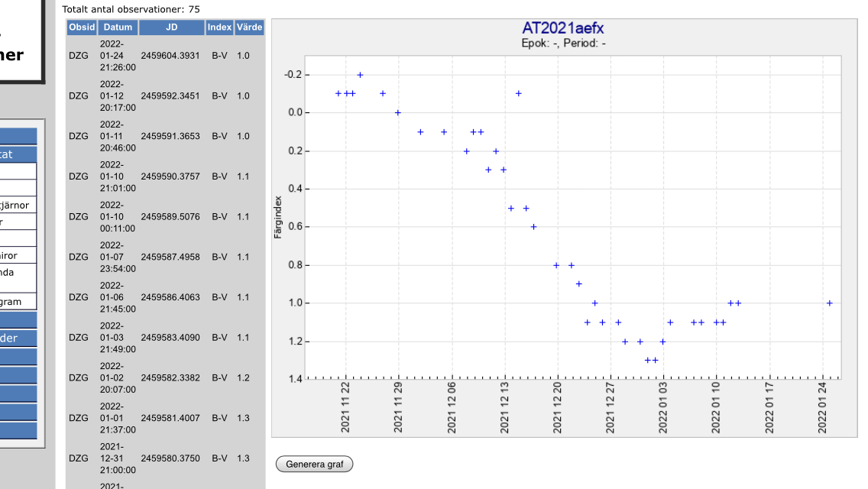Image resolution: width=868 pixels, height=489 pixels.
Task: Select JD value 2459582.3382 table cell
Action: pos(170,377)
